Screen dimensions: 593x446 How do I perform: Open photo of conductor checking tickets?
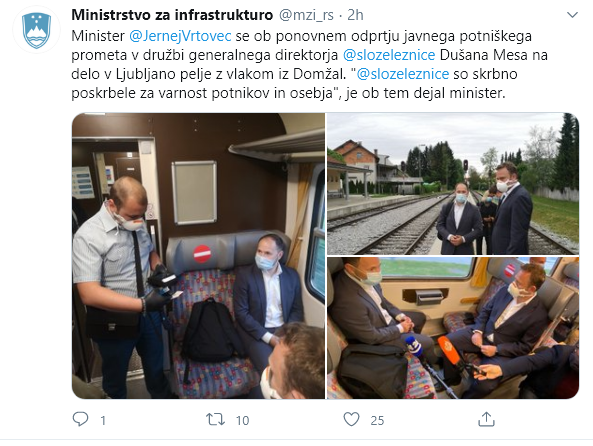tap(198, 256)
